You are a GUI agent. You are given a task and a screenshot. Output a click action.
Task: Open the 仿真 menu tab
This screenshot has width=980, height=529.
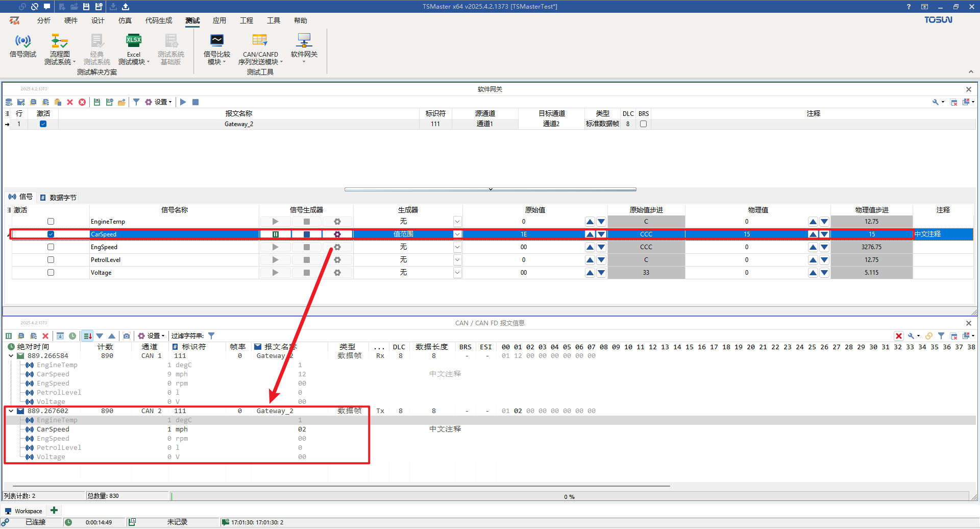[125, 20]
